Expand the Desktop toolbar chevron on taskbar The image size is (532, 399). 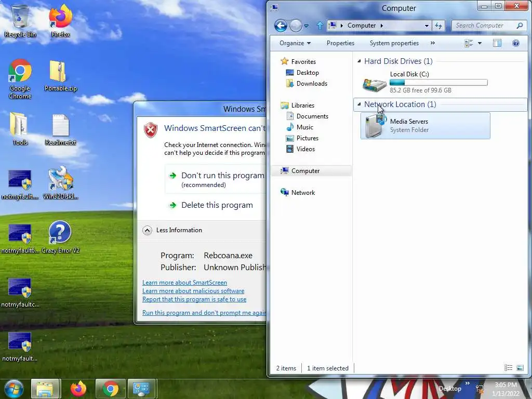(x=468, y=383)
